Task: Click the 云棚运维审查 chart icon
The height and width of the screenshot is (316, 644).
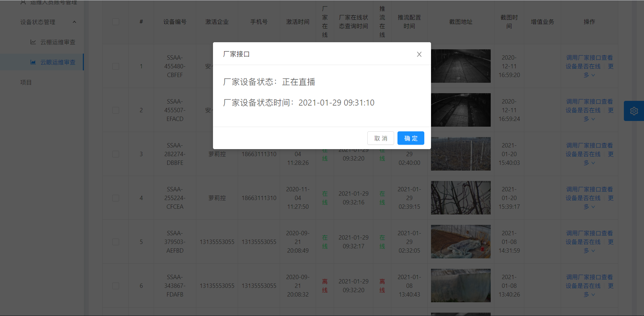Action: click(33, 42)
